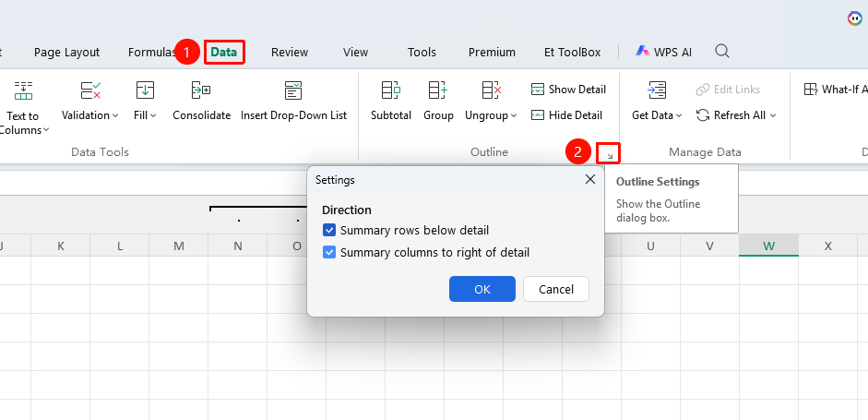
Task: Open the What-If Analysis tool
Action: pos(836,90)
